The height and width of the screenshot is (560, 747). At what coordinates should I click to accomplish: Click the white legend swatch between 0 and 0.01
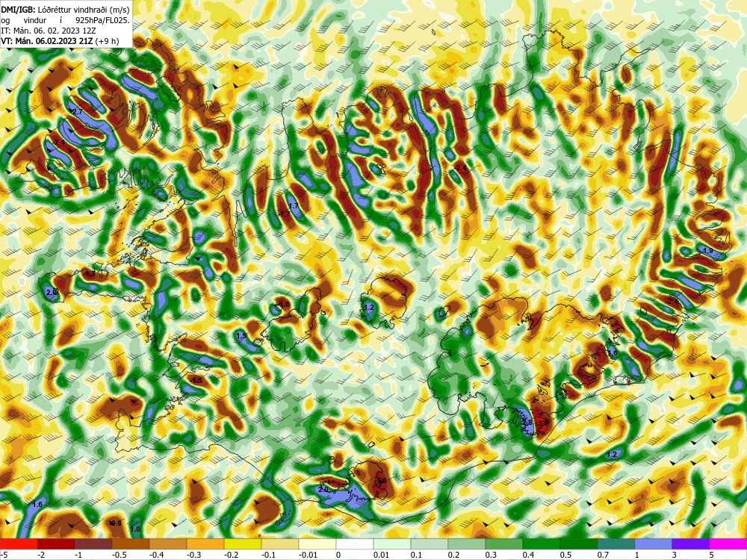[x=355, y=544]
